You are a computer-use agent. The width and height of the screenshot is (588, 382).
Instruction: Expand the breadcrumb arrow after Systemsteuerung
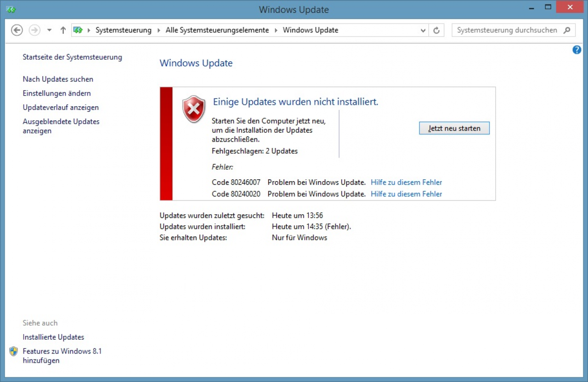point(160,30)
